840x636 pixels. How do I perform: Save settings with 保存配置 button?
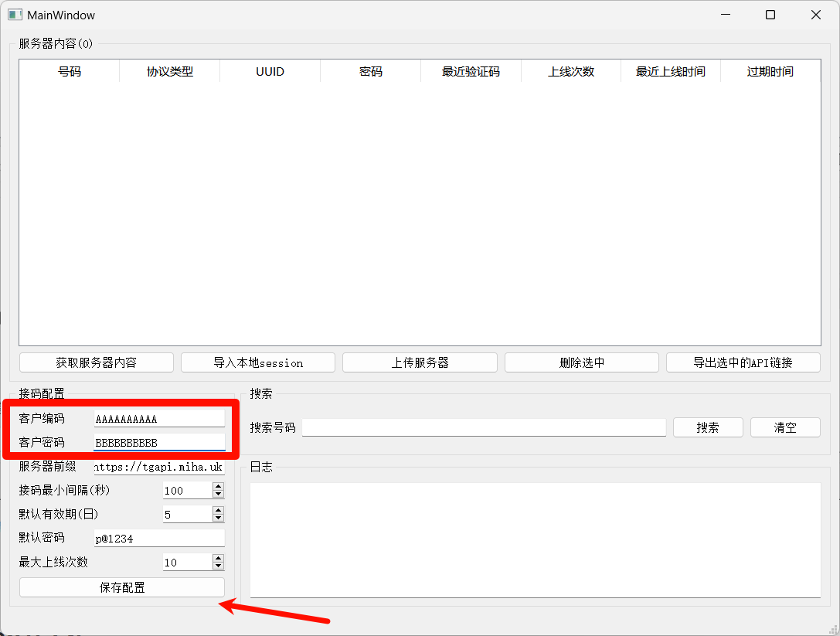(x=122, y=587)
